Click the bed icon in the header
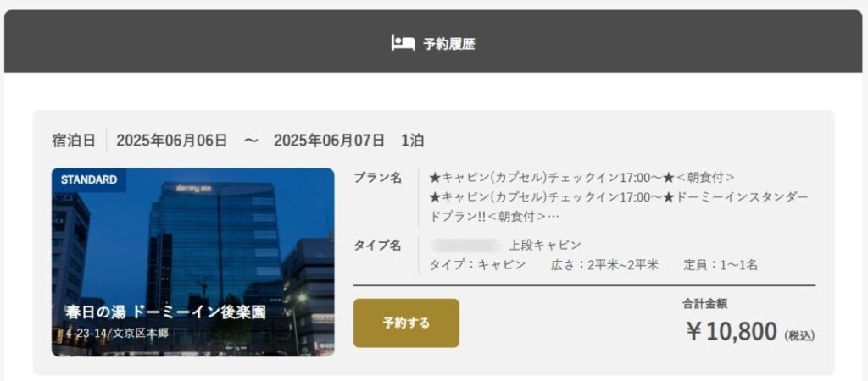The image size is (868, 381). pyautogui.click(x=403, y=42)
